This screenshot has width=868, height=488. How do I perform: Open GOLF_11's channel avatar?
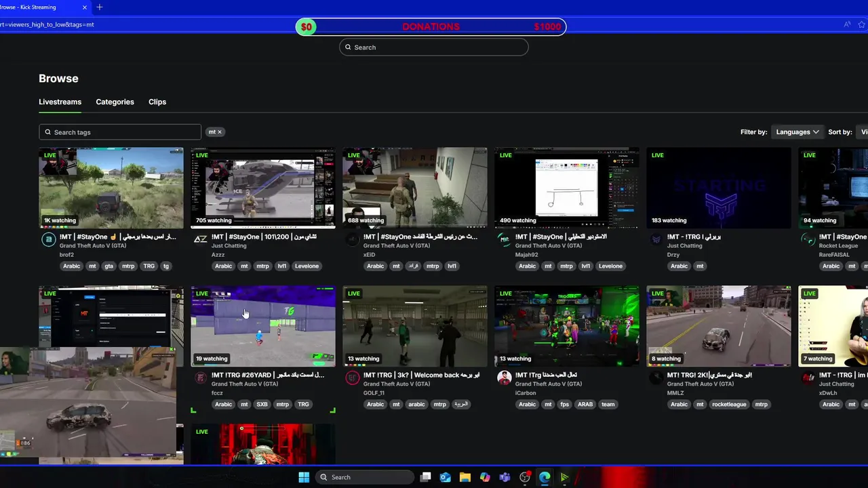coord(352,378)
